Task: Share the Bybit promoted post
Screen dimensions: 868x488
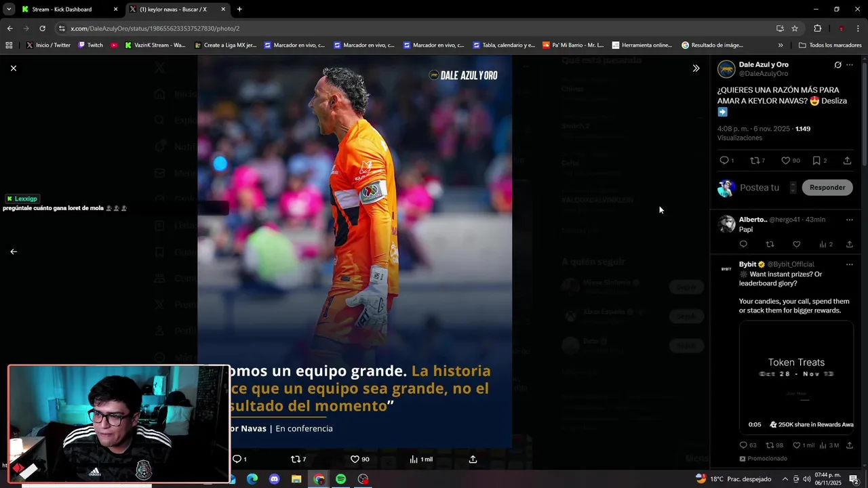Action: 849,445
